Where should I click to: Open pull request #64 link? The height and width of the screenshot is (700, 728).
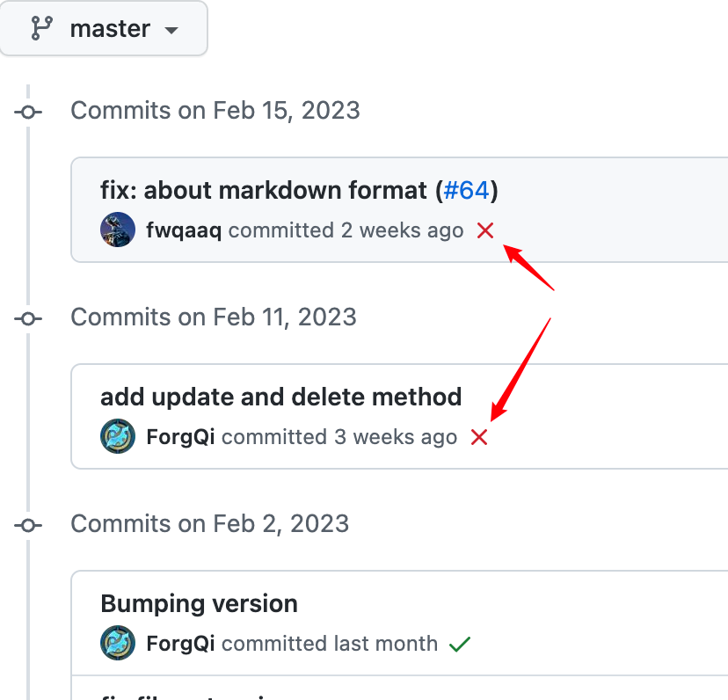tap(466, 190)
